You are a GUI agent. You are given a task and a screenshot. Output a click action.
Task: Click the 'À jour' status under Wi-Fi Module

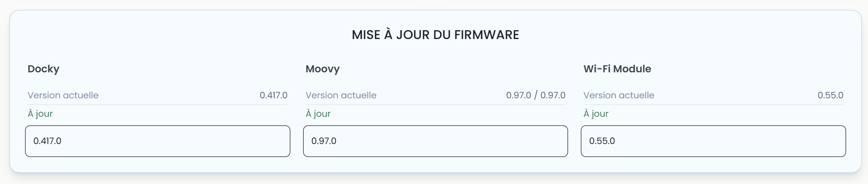(x=596, y=114)
